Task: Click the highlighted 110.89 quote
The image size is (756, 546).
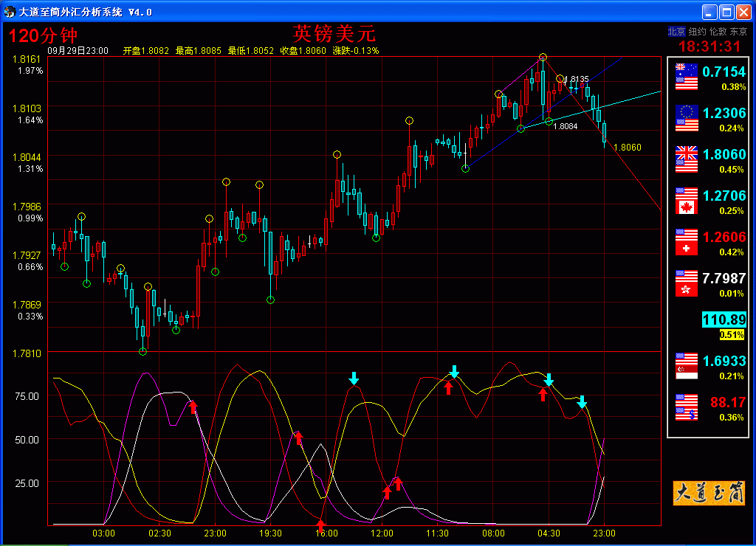Action: coord(724,319)
